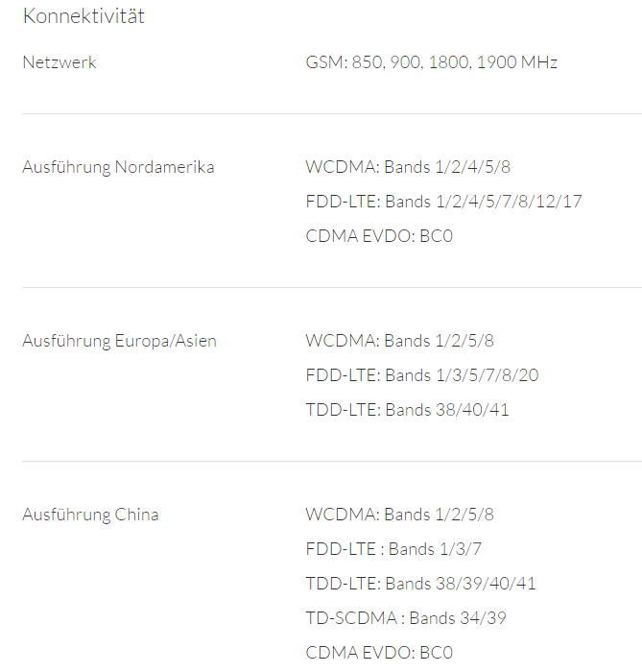Image resolution: width=642 pixels, height=672 pixels.
Task: Click CDMA EVDO BC0 under Nordamerika
Action: pyautogui.click(x=378, y=236)
